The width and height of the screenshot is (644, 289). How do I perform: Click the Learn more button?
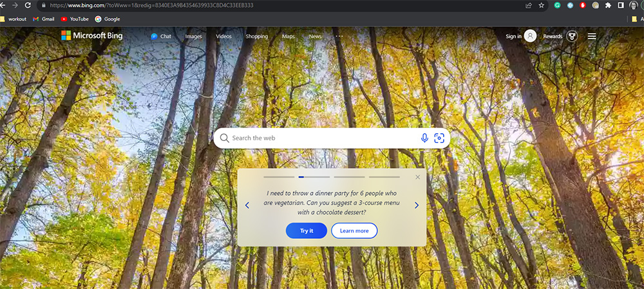[354, 230]
